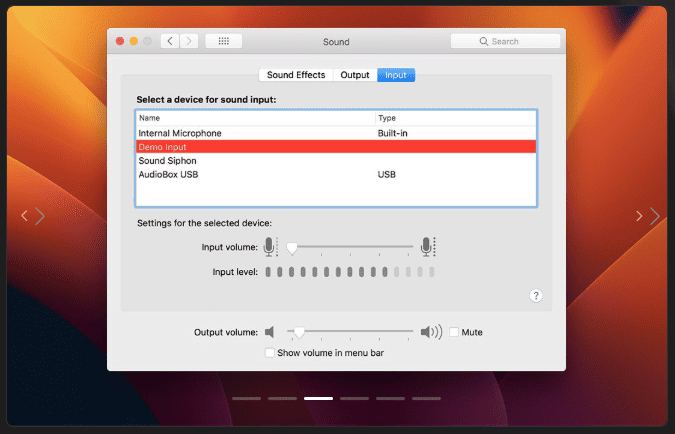The image size is (675, 434).
Task: Go to previous slide with left carousel arrow
Action: point(33,216)
